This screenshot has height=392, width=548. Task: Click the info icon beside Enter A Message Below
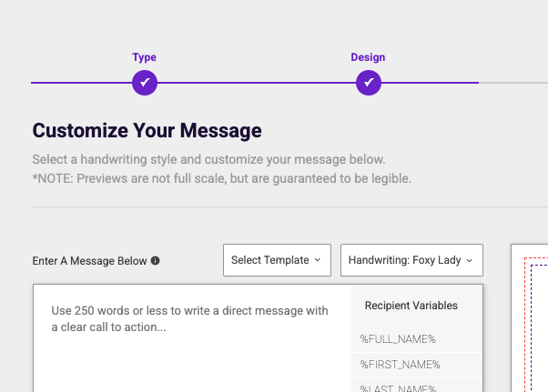pyautogui.click(x=156, y=261)
